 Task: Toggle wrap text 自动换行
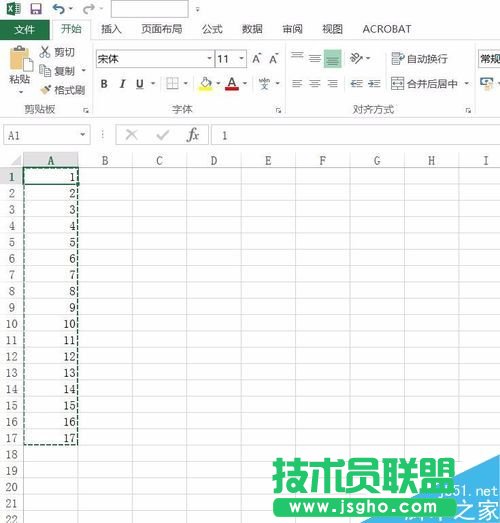click(x=419, y=59)
